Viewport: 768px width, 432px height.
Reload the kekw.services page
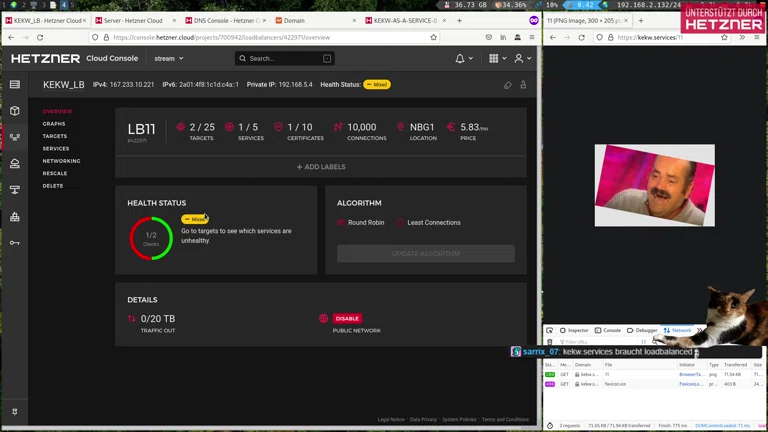pyautogui.click(x=581, y=37)
